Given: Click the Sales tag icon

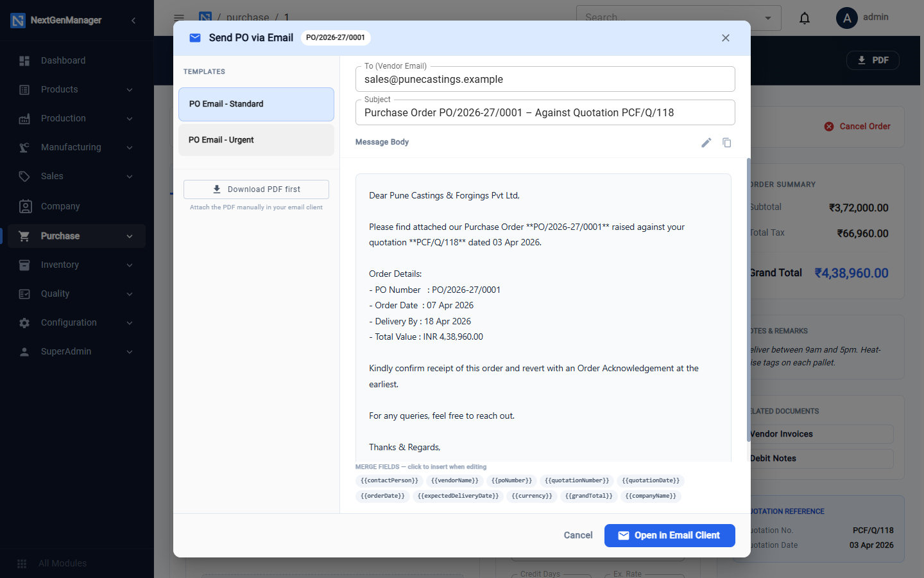Looking at the screenshot, I should 24,177.
